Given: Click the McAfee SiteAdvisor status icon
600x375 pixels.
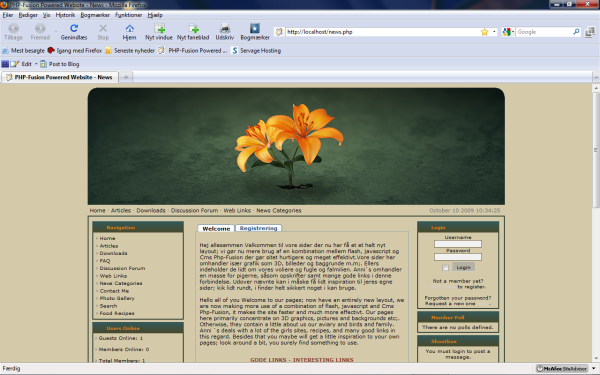Looking at the screenshot, I should pyautogui.click(x=561, y=368).
